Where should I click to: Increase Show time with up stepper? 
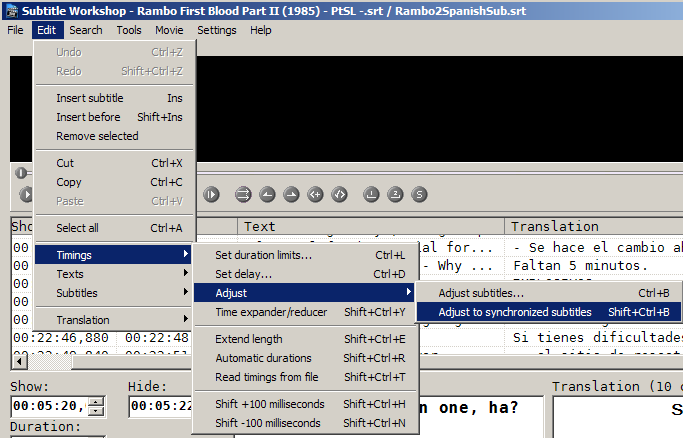[x=96, y=401]
